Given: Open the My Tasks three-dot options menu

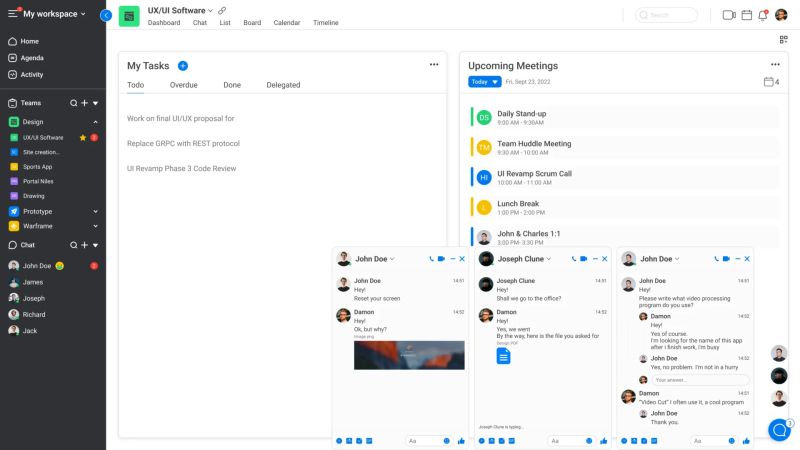Looking at the screenshot, I should [434, 64].
